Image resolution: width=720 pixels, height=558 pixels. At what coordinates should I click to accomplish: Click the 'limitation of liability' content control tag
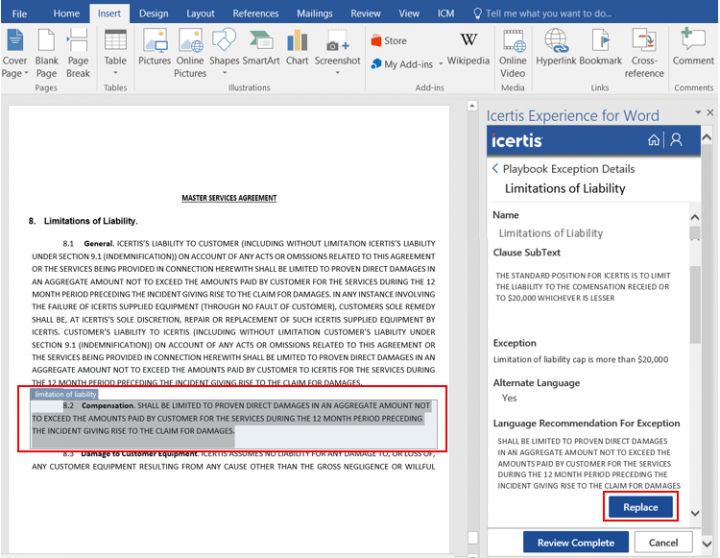click(65, 394)
